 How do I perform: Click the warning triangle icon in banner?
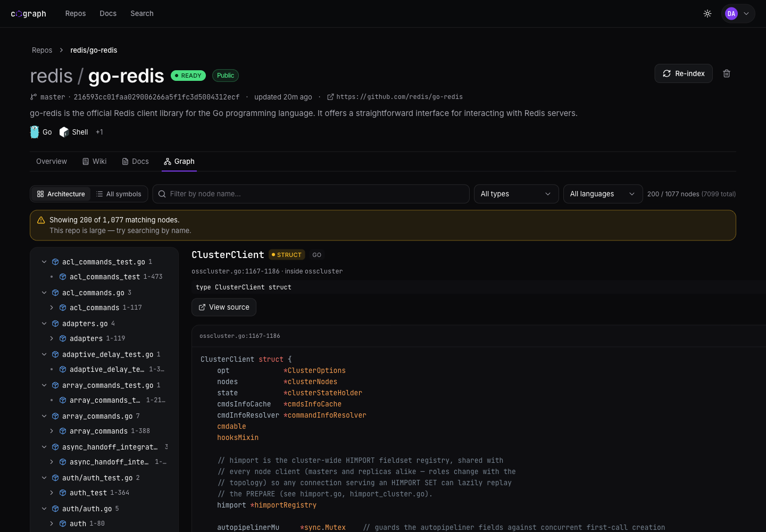[x=41, y=220]
